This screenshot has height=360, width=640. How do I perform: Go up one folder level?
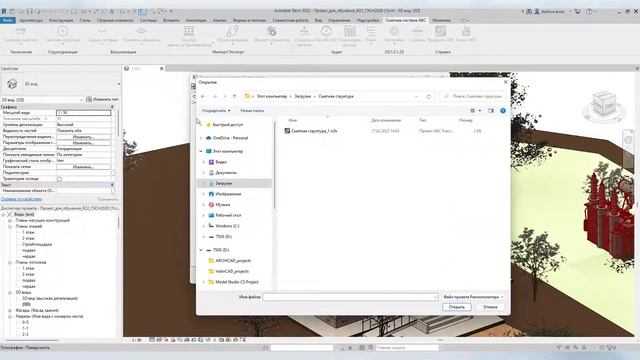click(x=234, y=96)
